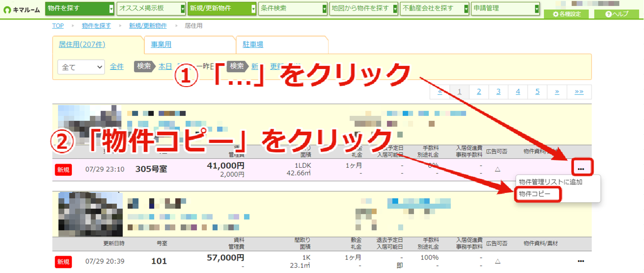Click the 即 move-in availability cell
The image size is (644, 273).
pos(400,265)
